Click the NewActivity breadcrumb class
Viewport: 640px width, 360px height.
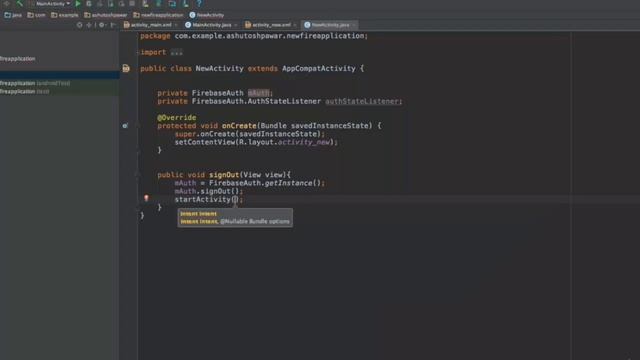tap(207, 15)
